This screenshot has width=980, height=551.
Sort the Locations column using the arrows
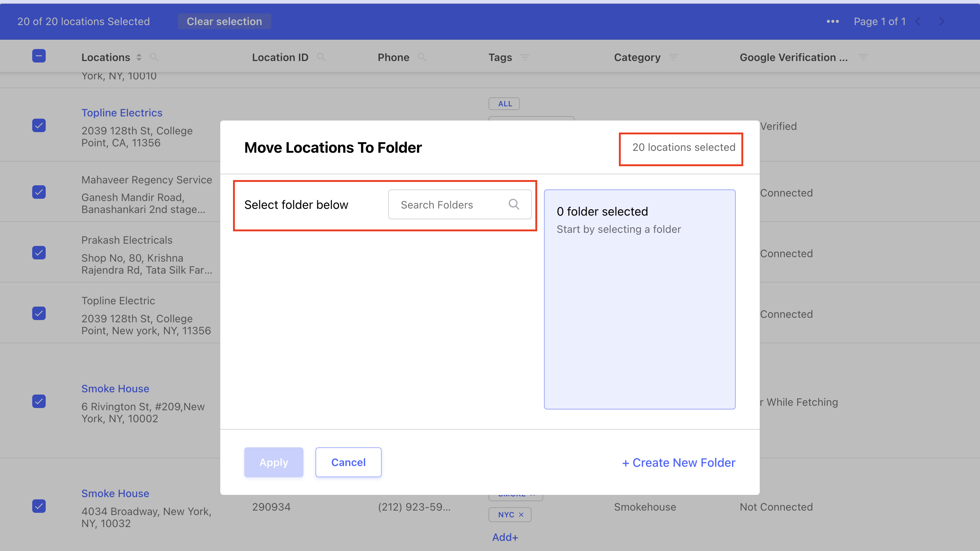pos(139,57)
